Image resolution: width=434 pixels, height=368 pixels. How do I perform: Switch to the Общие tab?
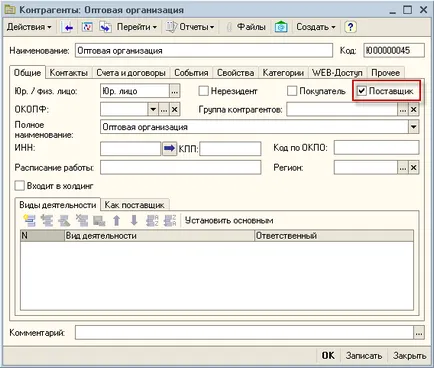[x=27, y=73]
